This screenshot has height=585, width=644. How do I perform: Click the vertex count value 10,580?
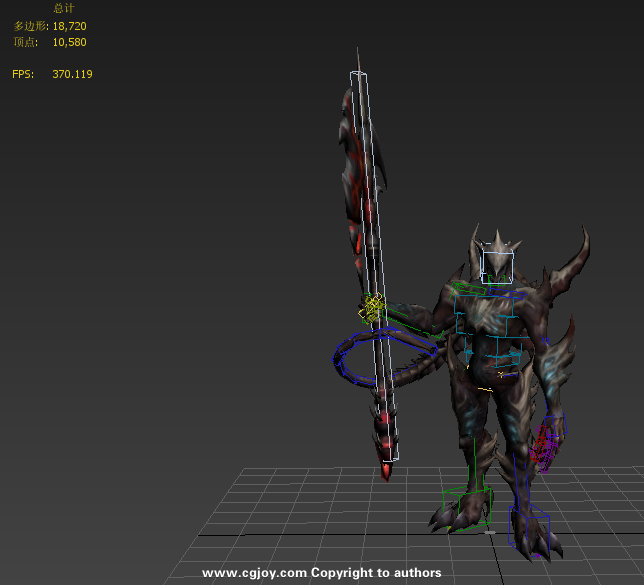(69, 42)
